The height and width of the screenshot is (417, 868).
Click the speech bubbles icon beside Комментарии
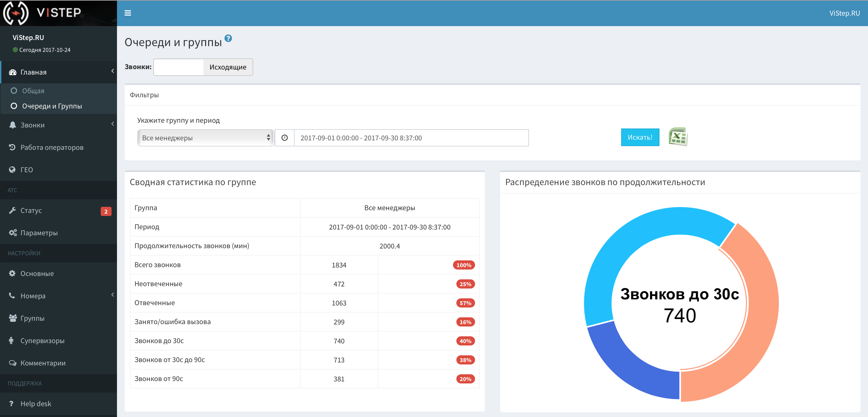(x=13, y=363)
